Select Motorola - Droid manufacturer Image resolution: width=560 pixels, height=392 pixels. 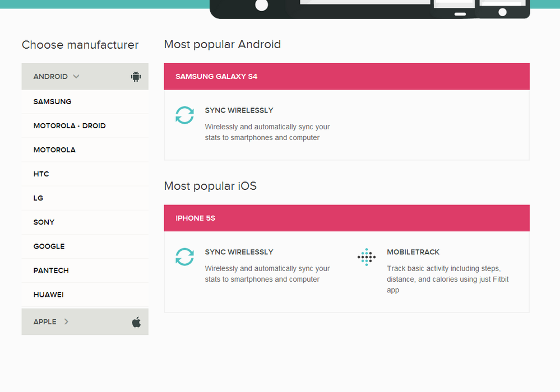click(x=85, y=126)
